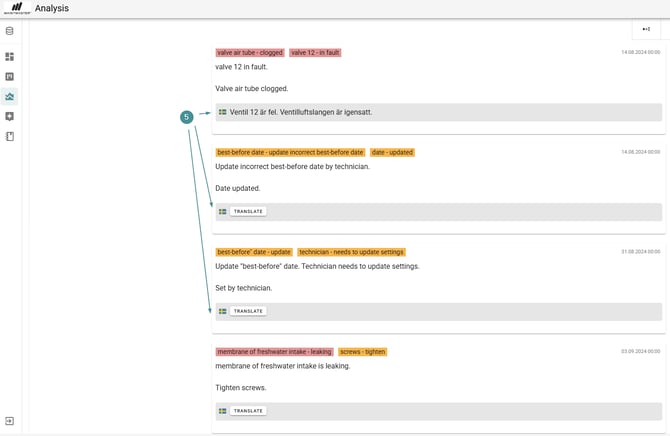Click the report page icon in sidebar
This screenshot has width=670, height=436.
pyautogui.click(x=10, y=77)
